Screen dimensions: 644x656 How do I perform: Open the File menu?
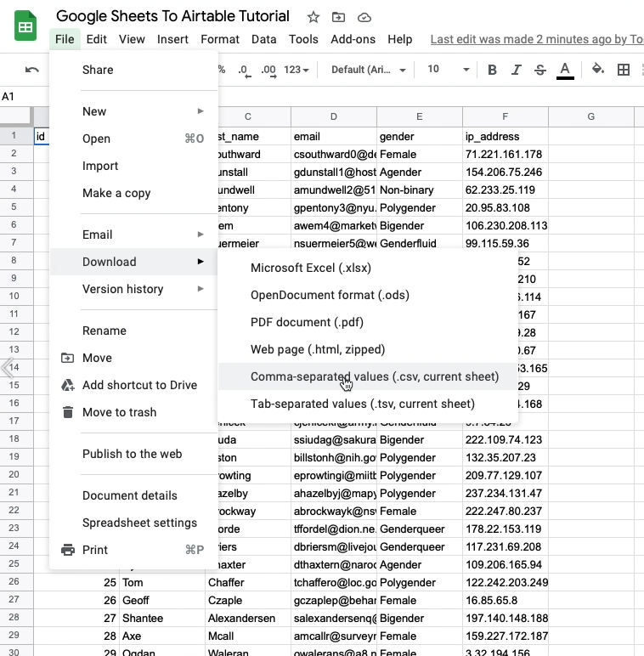pos(65,39)
